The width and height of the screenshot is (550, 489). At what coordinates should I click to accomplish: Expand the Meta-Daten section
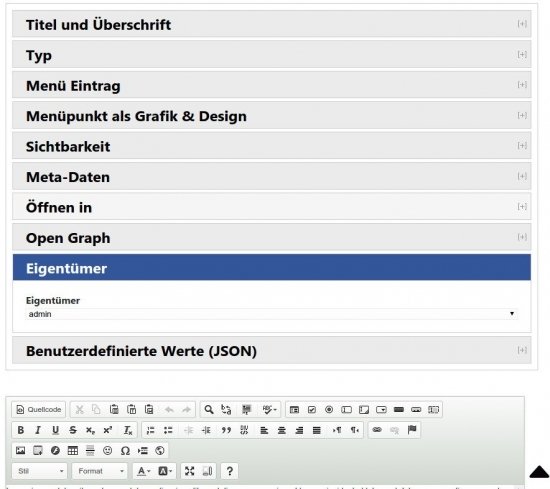pyautogui.click(x=271, y=177)
